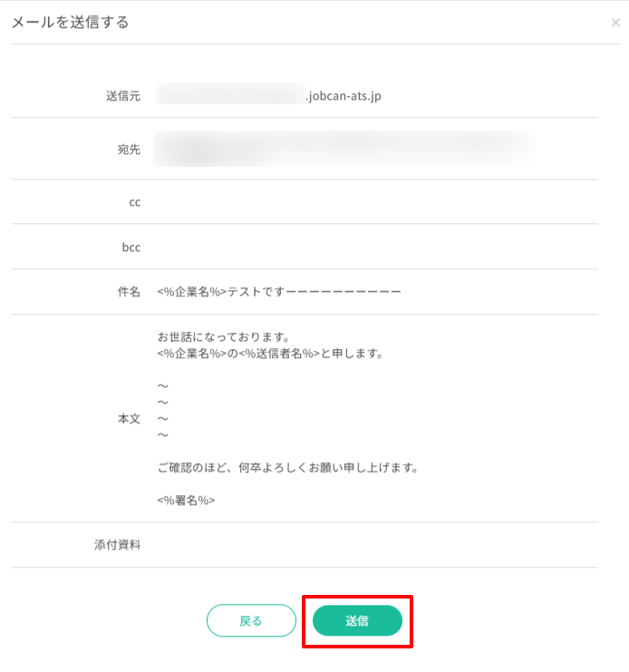This screenshot has height=672, width=629.
Task: Click the blurred recipient address
Action: click(x=344, y=149)
